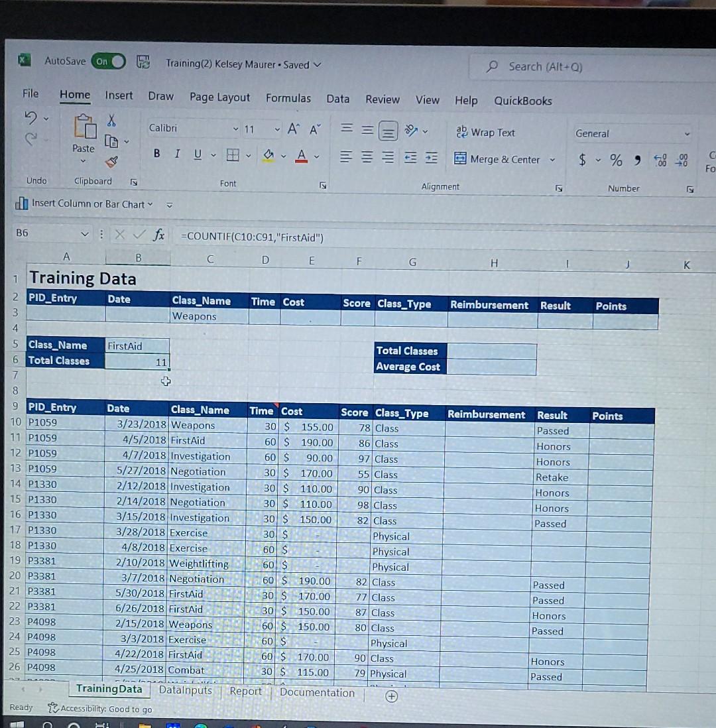This screenshot has height=728, width=716.
Task: Switch to the DataInputs sheet tab
Action: (185, 690)
